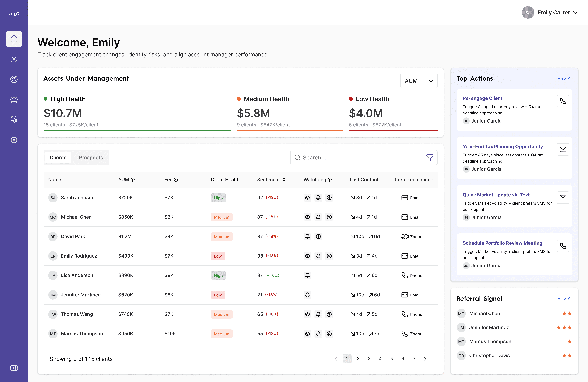Click phone icon on Re-engage Client action

(x=563, y=101)
